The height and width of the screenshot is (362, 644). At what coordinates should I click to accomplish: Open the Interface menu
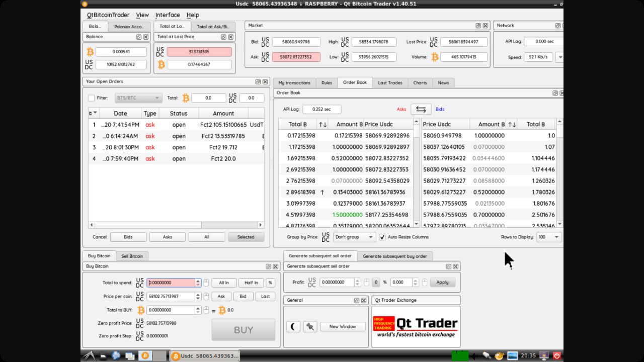[x=168, y=15]
